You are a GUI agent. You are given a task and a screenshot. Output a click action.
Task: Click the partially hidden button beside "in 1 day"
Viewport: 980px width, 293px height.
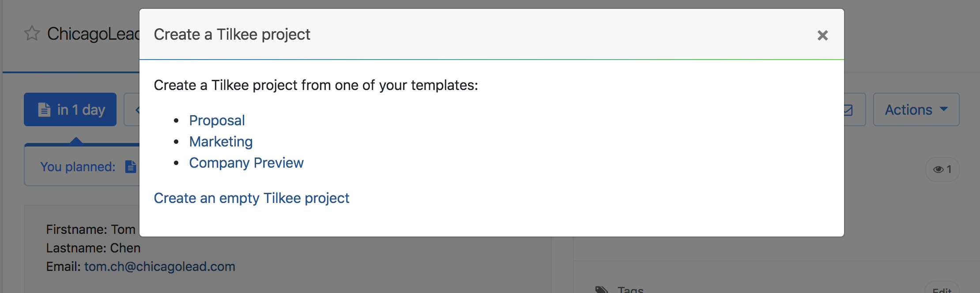coord(132,109)
